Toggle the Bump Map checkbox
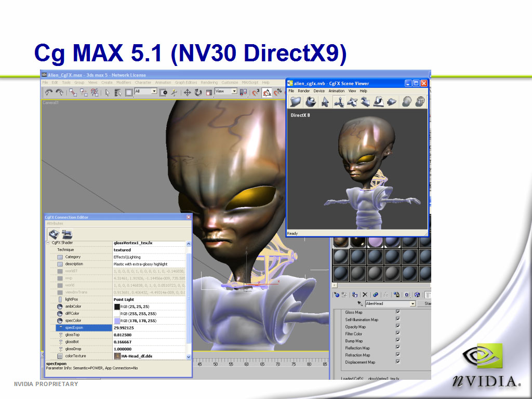532x399 pixels. tap(398, 340)
